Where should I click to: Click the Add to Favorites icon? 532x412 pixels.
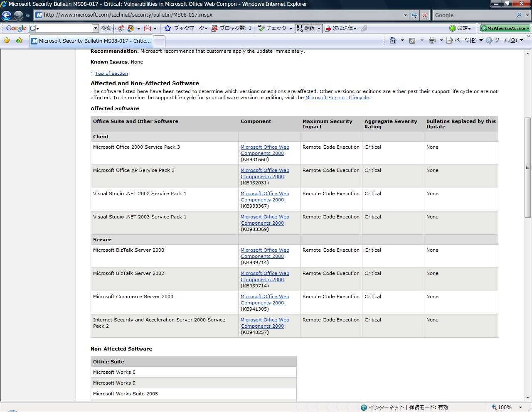19,40
